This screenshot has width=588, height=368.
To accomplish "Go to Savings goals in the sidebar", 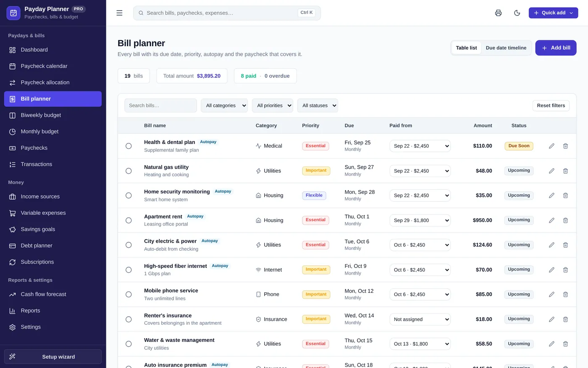I will pyautogui.click(x=53, y=229).
